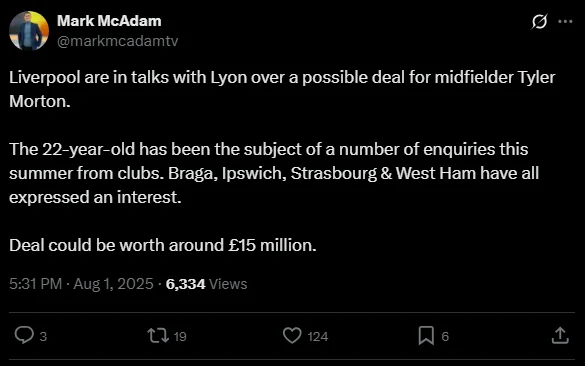Click the line about £15 million deal

pos(163,245)
